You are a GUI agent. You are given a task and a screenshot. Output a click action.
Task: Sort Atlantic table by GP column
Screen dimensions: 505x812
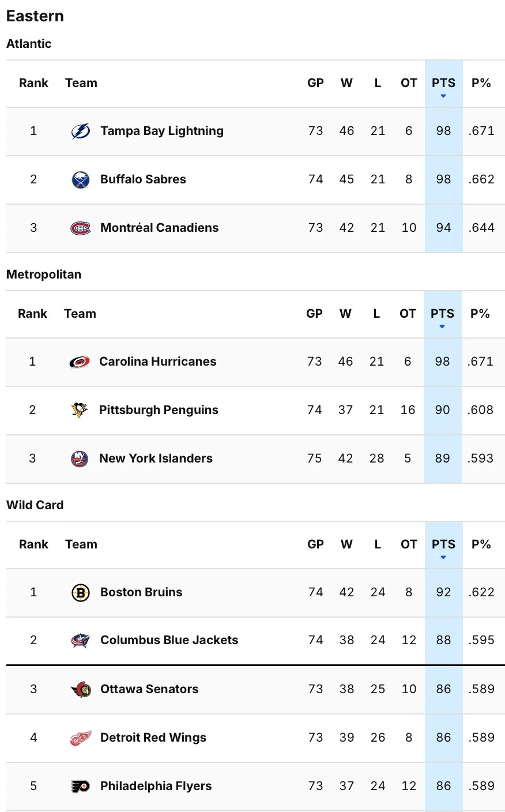pos(315,83)
